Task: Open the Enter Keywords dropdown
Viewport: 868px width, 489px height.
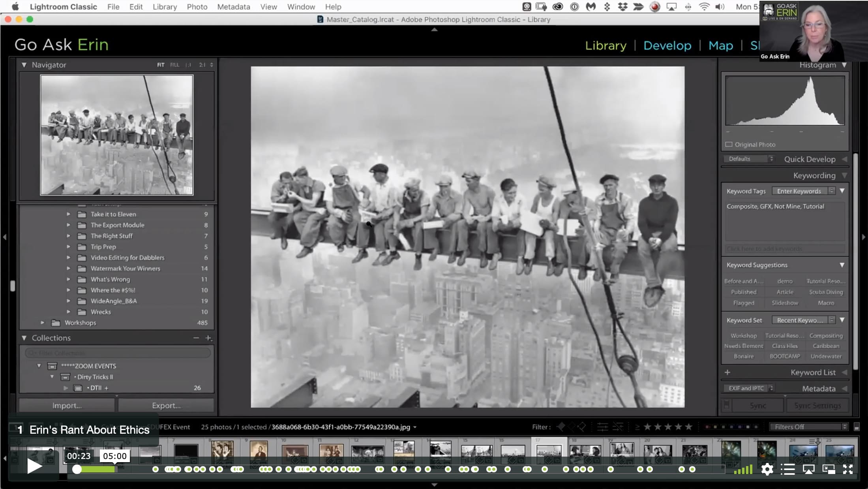Action: tap(803, 191)
